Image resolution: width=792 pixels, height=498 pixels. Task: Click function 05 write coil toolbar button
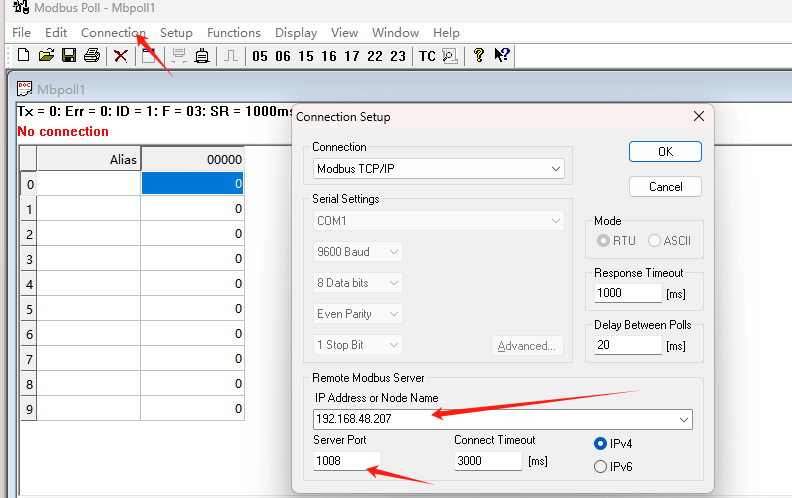coord(260,56)
